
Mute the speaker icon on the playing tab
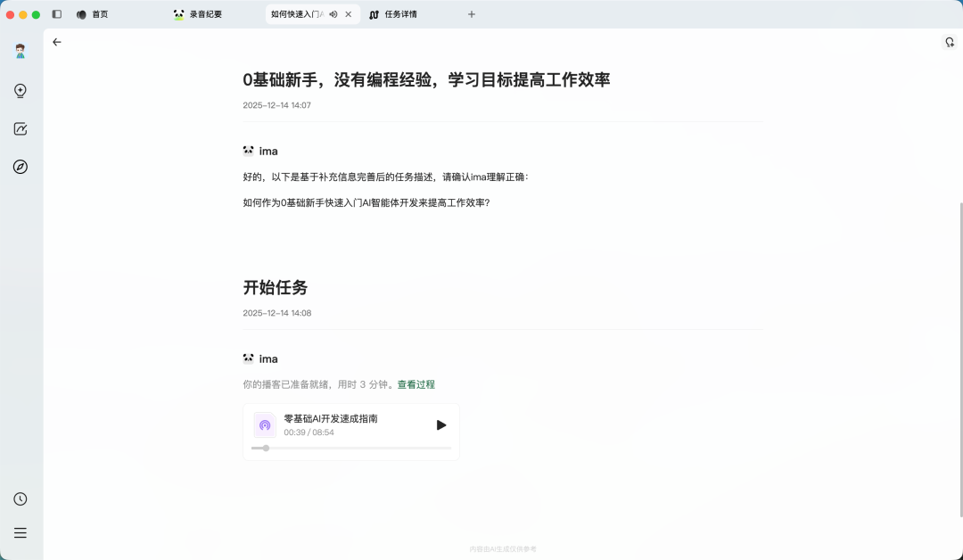[331, 13]
